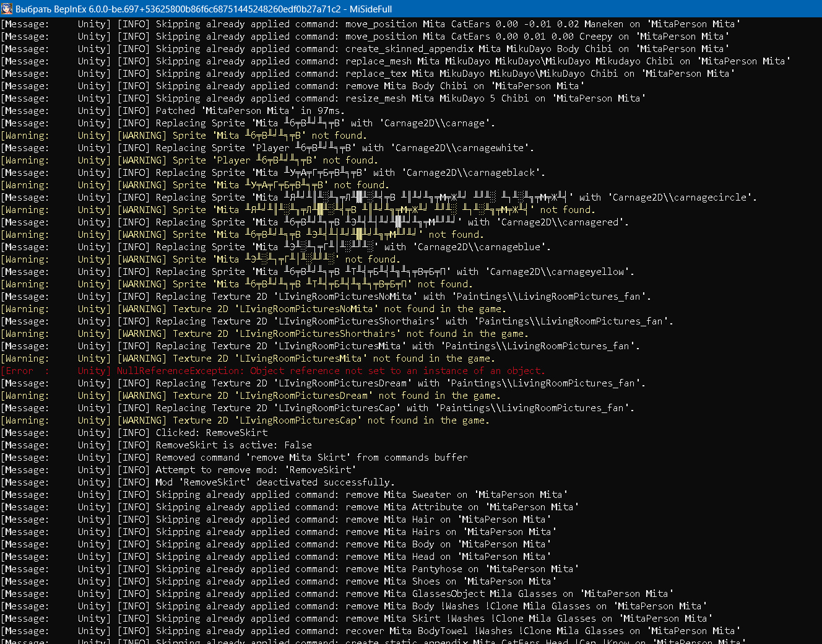The height and width of the screenshot is (644, 822).
Task: Click the red NullReferenceException error line
Action: click(x=331, y=371)
